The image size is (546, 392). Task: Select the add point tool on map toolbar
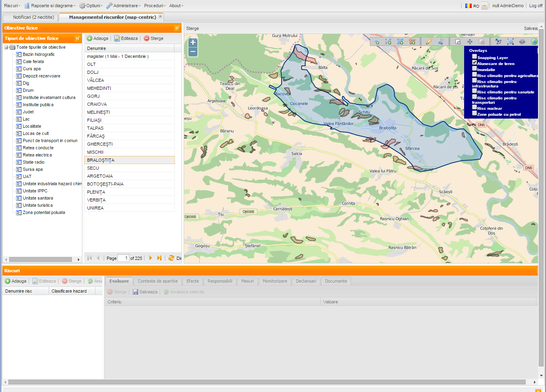point(377,42)
